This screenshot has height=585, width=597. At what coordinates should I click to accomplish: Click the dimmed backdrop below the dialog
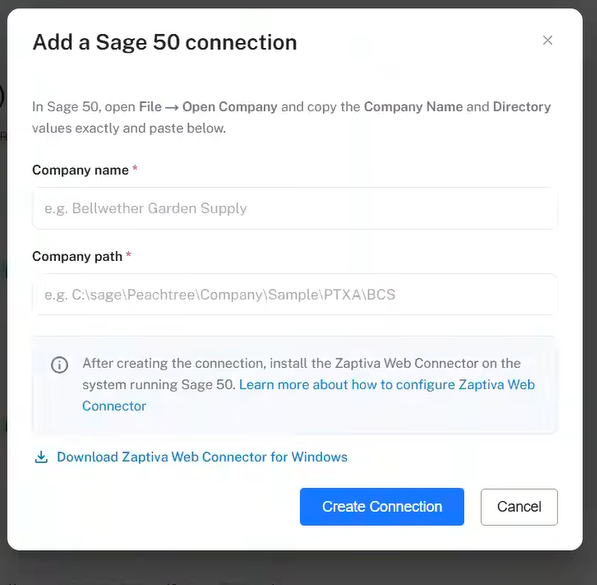tap(298, 568)
